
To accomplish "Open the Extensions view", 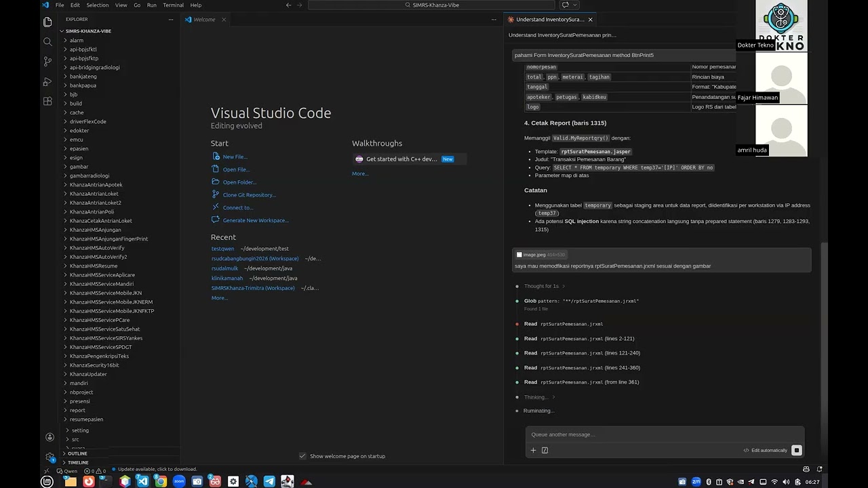I will [x=47, y=101].
